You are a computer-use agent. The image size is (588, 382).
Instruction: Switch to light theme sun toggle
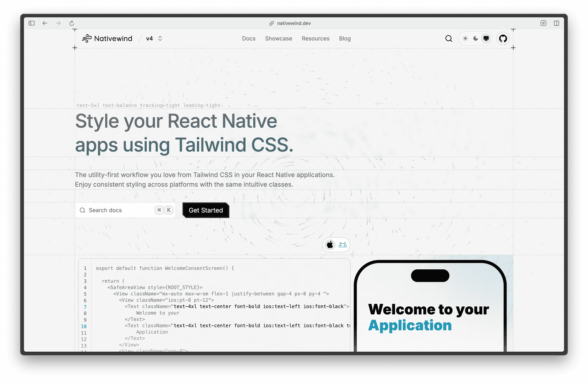(x=465, y=39)
